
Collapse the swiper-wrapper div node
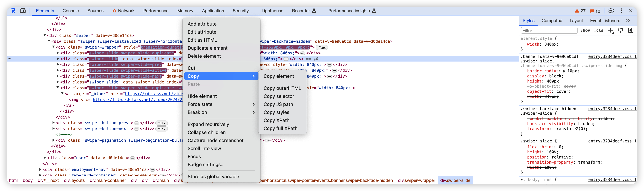coord(53,47)
